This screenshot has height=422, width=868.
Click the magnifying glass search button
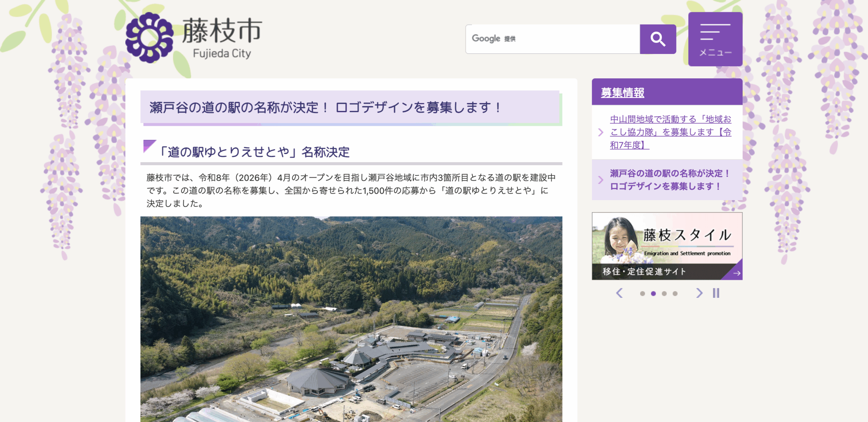658,39
